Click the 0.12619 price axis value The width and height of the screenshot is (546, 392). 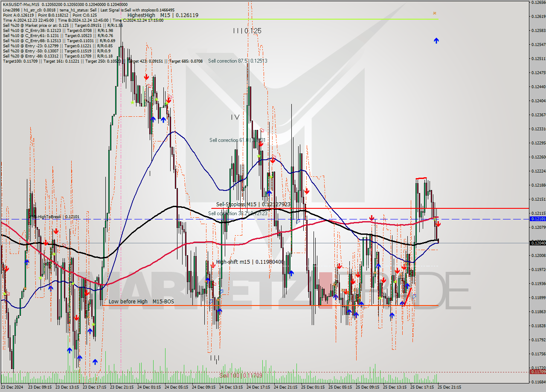[538, 16]
